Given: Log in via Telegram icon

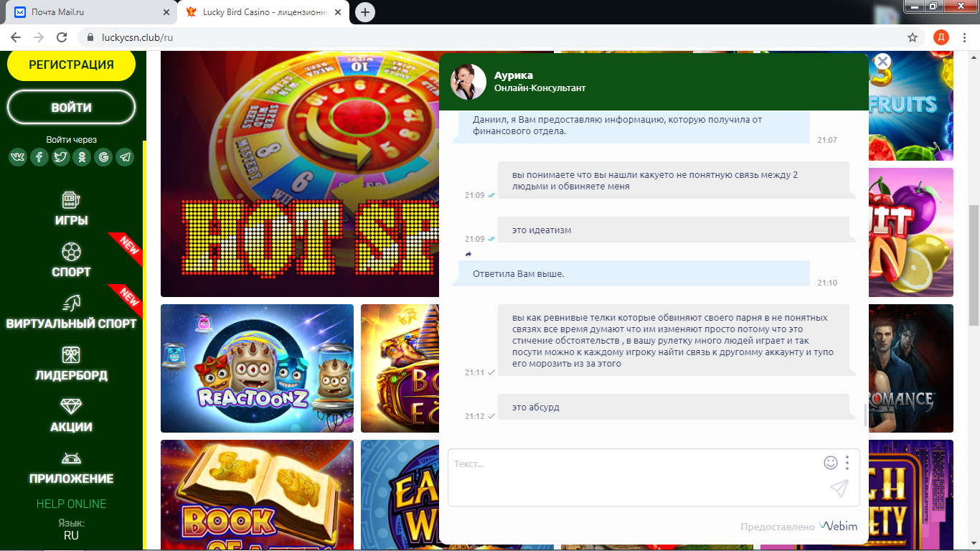Looking at the screenshot, I should click(126, 157).
